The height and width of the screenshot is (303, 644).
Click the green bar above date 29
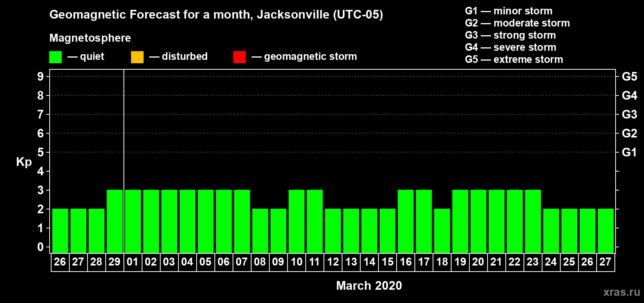point(115,221)
